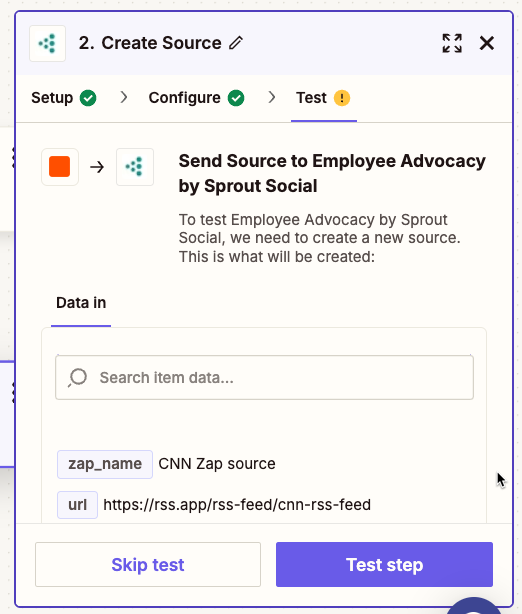Open the Configure tab

[196, 98]
